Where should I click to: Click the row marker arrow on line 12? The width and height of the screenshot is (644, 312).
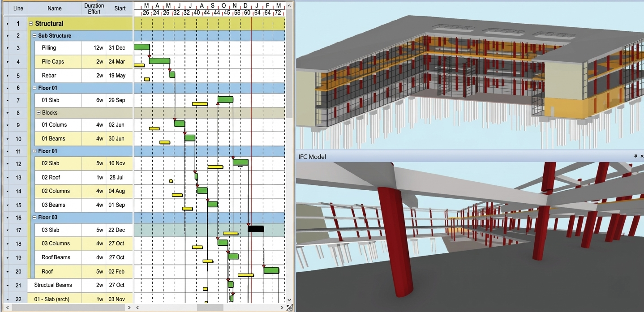click(x=8, y=163)
